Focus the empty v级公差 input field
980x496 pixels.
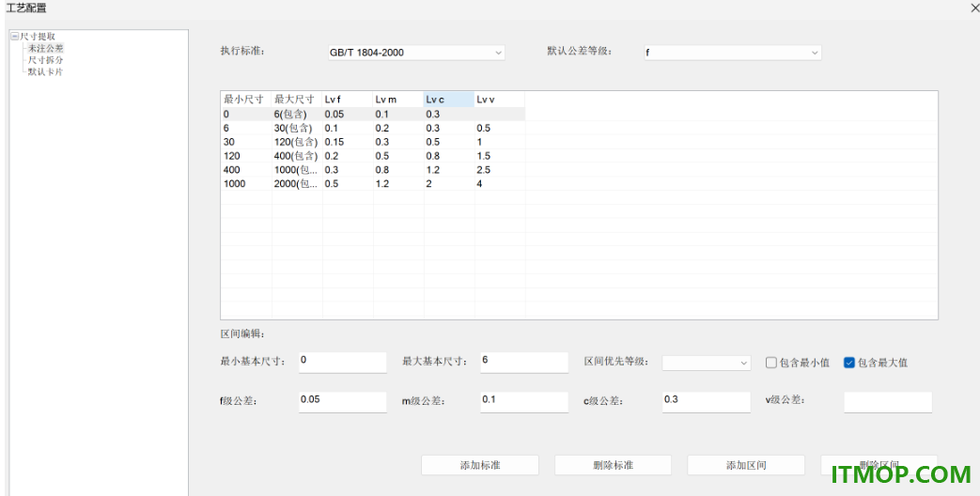click(x=888, y=402)
